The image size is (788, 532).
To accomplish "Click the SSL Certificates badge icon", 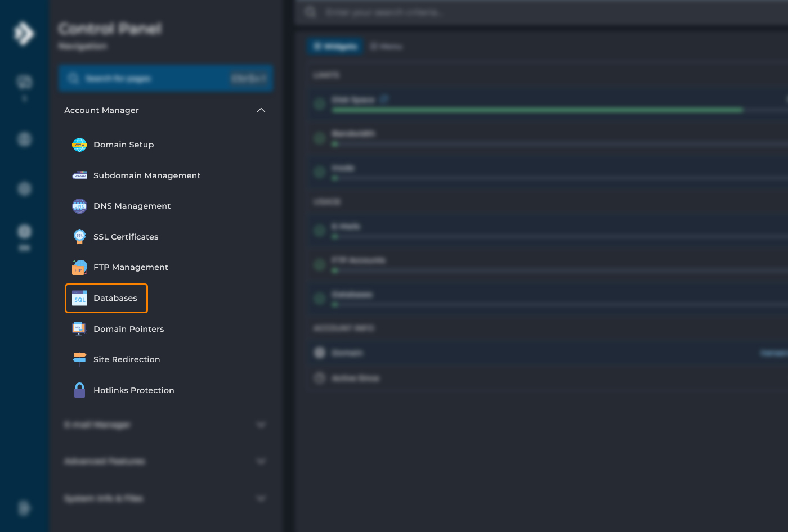I will click(x=79, y=237).
